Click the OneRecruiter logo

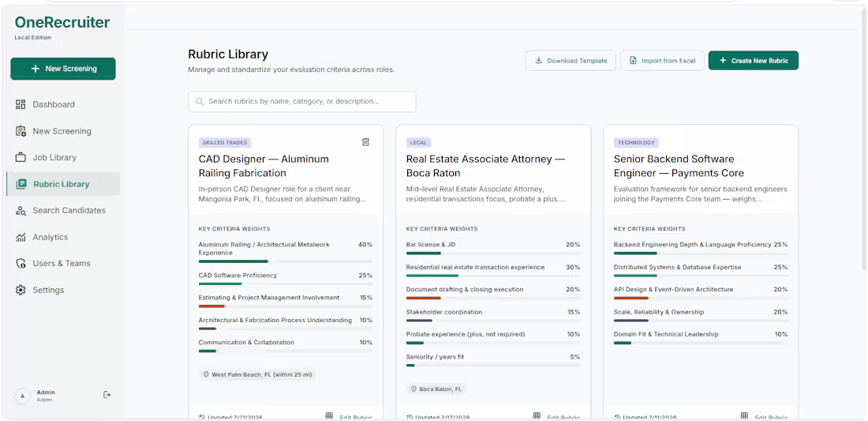62,22
